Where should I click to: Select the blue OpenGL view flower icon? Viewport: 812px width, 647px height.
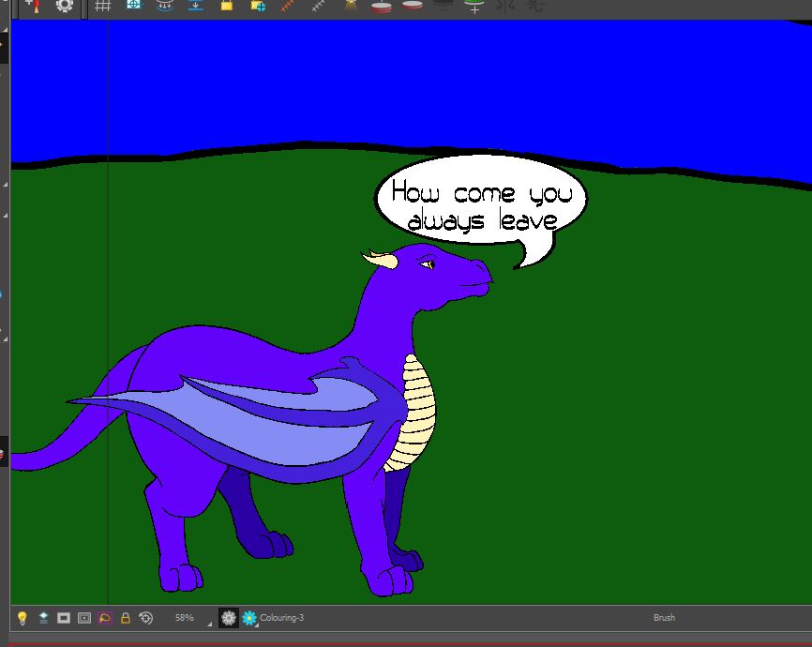point(249,618)
